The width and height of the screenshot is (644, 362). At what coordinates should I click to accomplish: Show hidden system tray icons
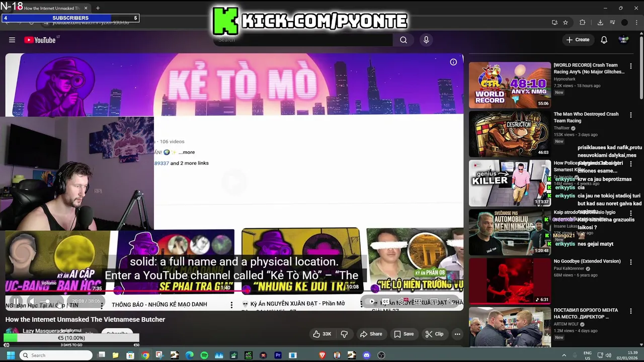(x=563, y=355)
